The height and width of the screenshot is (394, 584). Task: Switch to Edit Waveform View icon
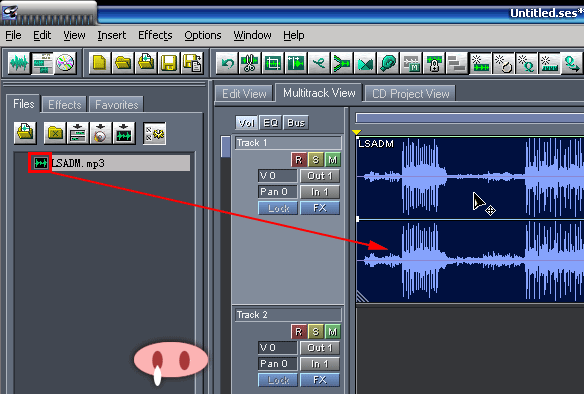click(x=19, y=63)
